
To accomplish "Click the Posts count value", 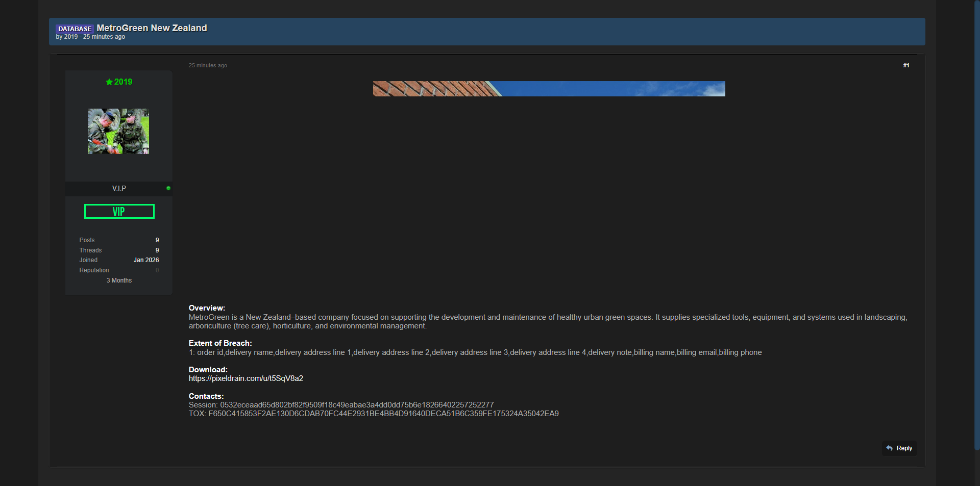I will pos(157,240).
